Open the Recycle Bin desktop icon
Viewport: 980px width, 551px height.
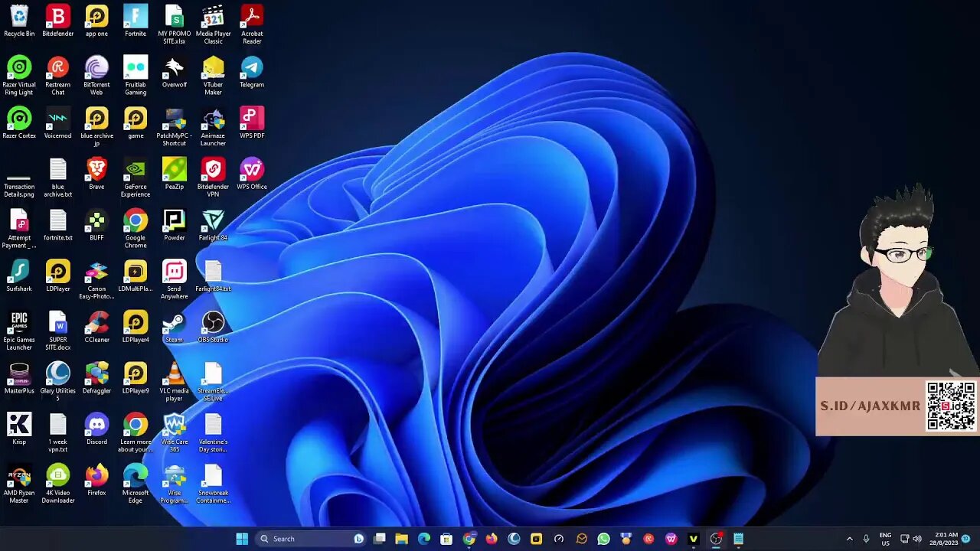(x=19, y=21)
